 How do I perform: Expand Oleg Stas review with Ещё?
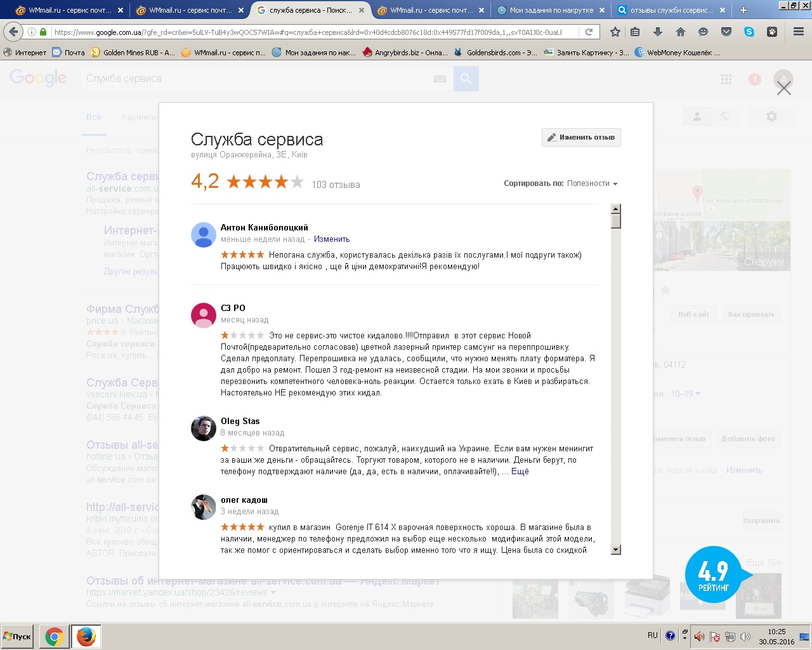(x=520, y=472)
